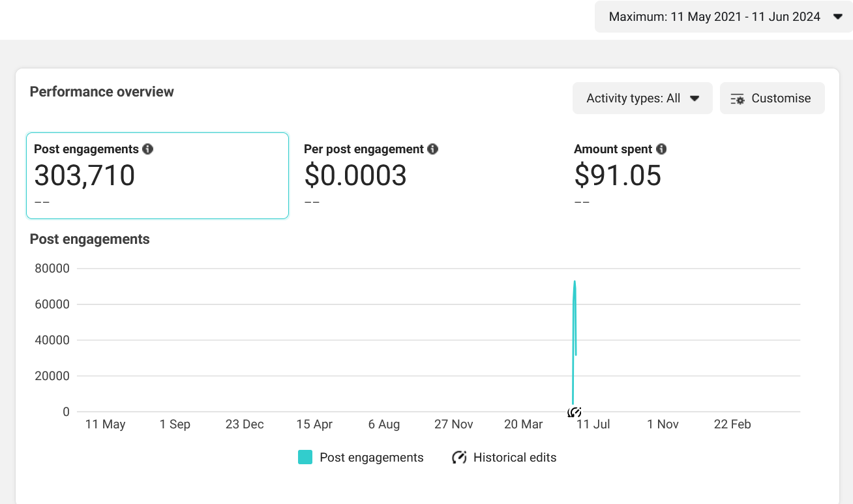Click historical edits marker on chart axis
The height and width of the screenshot is (504, 853).
[574, 412]
